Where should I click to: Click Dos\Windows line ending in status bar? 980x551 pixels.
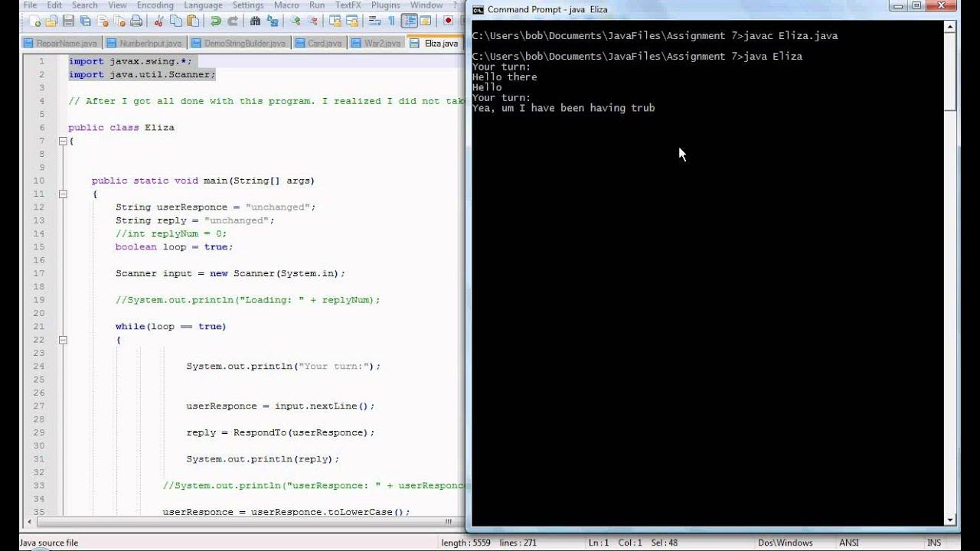(785, 543)
